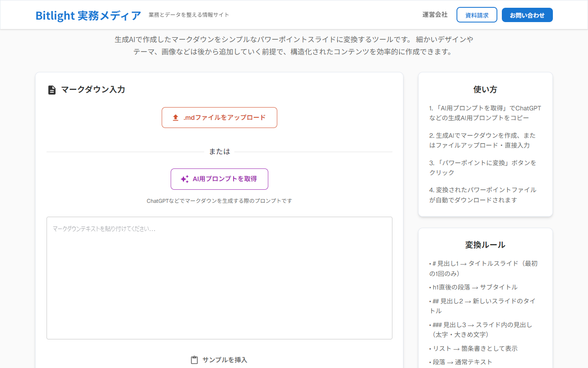Click the Bitlight 実務メディア site logo
This screenshot has width=588, height=368.
(x=88, y=15)
